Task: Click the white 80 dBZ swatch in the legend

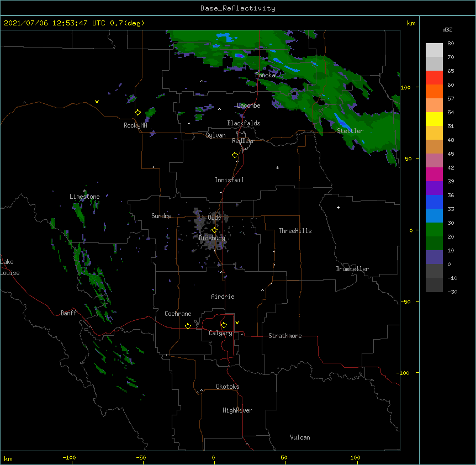Action: click(x=434, y=50)
